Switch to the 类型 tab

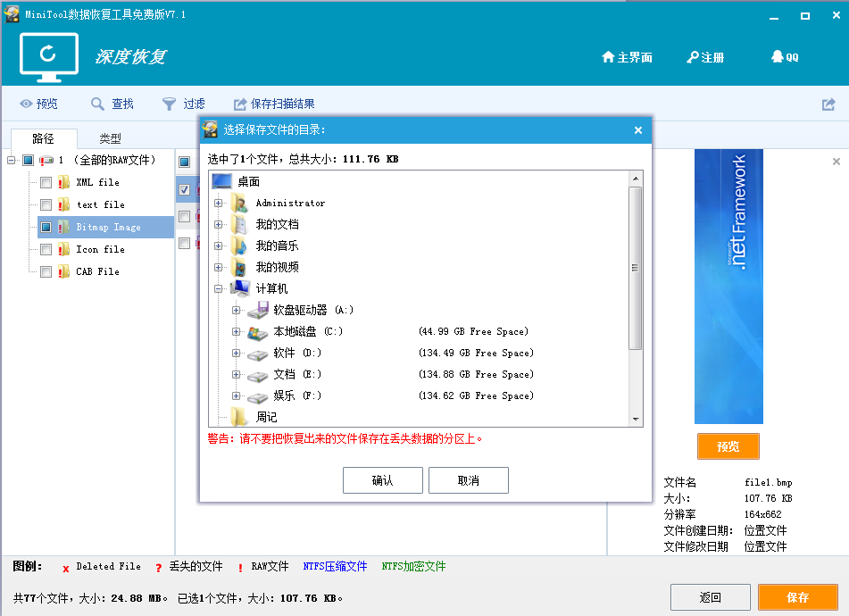[110, 138]
